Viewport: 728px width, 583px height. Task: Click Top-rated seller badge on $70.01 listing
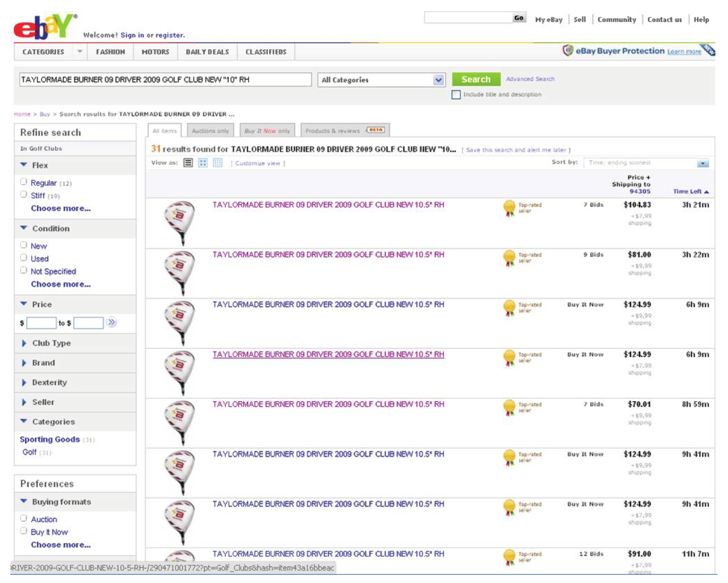(522, 407)
